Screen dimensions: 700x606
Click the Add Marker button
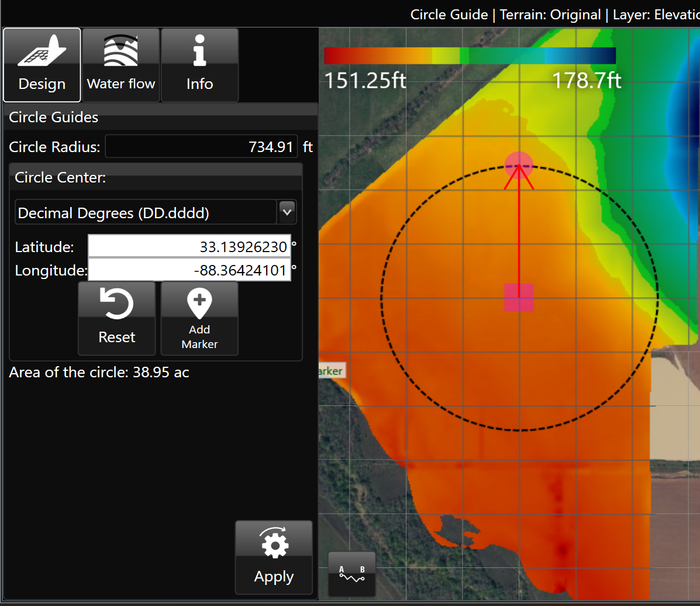(199, 318)
